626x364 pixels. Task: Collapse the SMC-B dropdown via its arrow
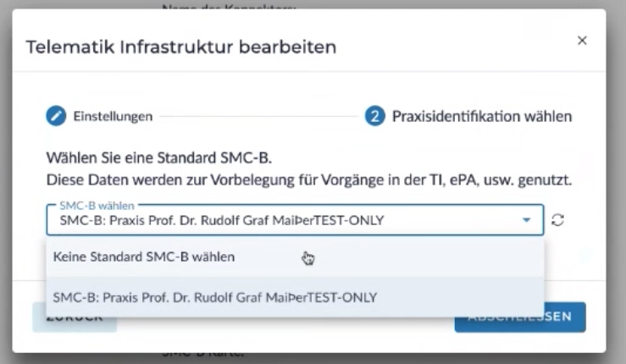point(526,220)
